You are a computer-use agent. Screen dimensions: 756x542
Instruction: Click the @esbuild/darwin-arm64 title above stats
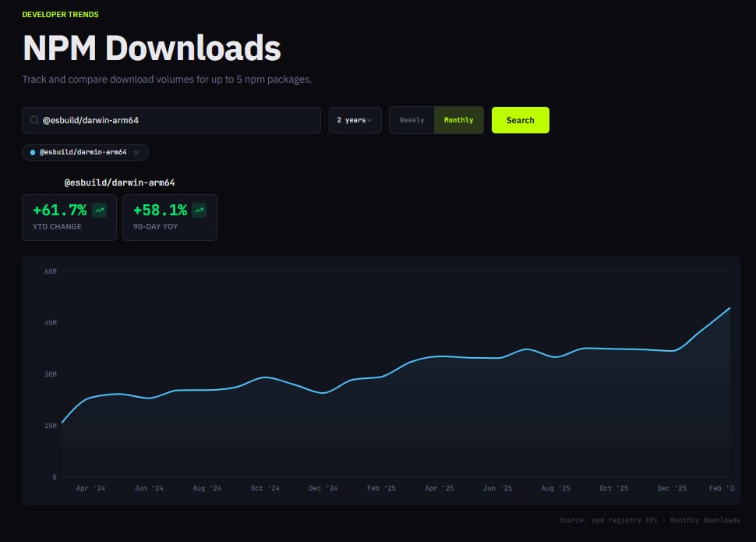(119, 182)
